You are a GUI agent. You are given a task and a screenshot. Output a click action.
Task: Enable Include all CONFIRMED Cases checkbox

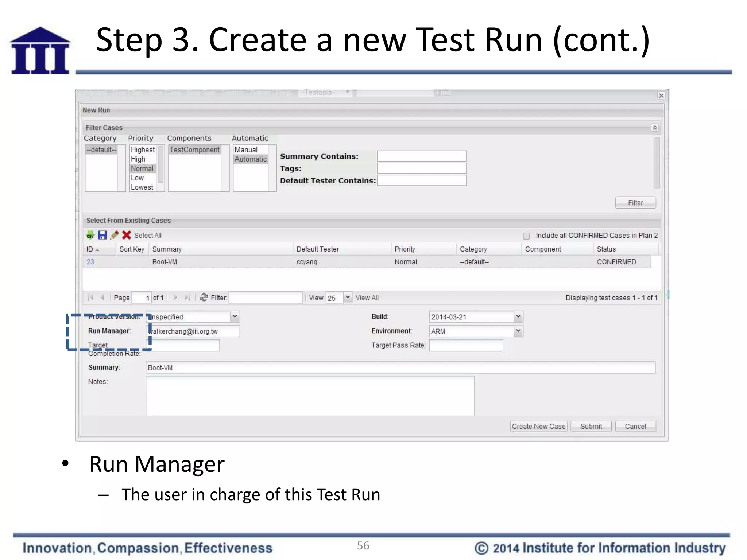point(526,236)
